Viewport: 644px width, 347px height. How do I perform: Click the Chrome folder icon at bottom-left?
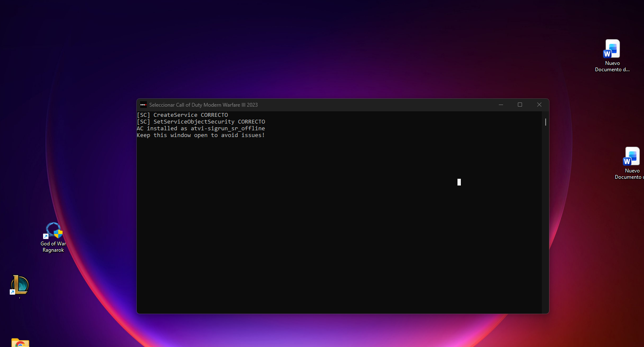coord(20,342)
